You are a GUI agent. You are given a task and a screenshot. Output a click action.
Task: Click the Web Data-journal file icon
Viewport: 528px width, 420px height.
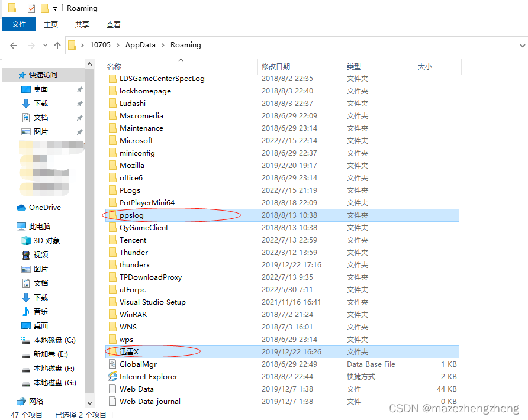pyautogui.click(x=112, y=402)
